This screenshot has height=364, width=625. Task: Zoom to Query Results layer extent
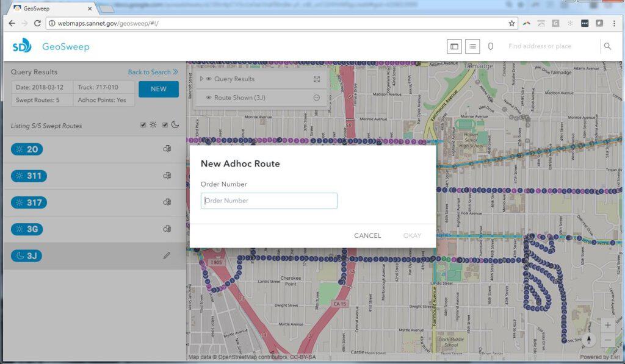(317, 79)
